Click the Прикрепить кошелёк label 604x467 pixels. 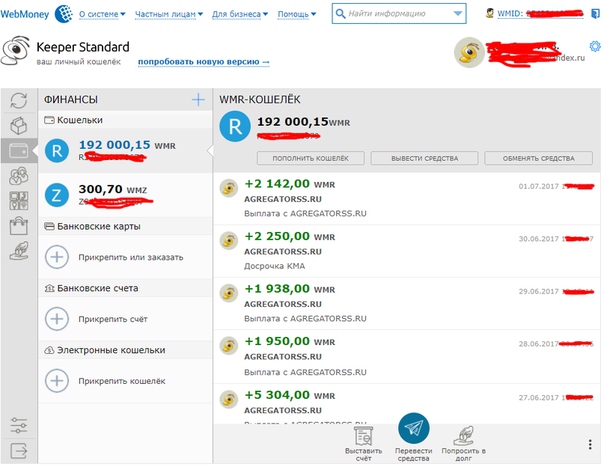pyautogui.click(x=122, y=381)
